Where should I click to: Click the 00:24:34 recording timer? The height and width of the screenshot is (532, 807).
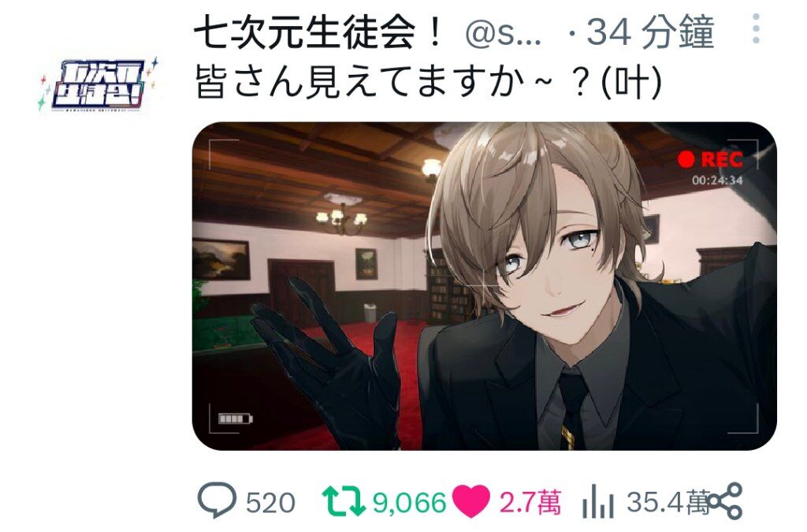[717, 180]
